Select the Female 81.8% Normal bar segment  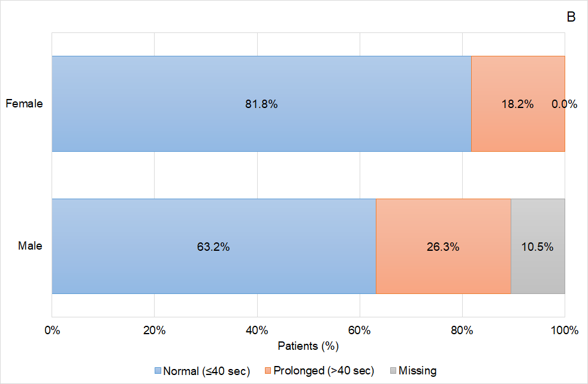tap(261, 104)
